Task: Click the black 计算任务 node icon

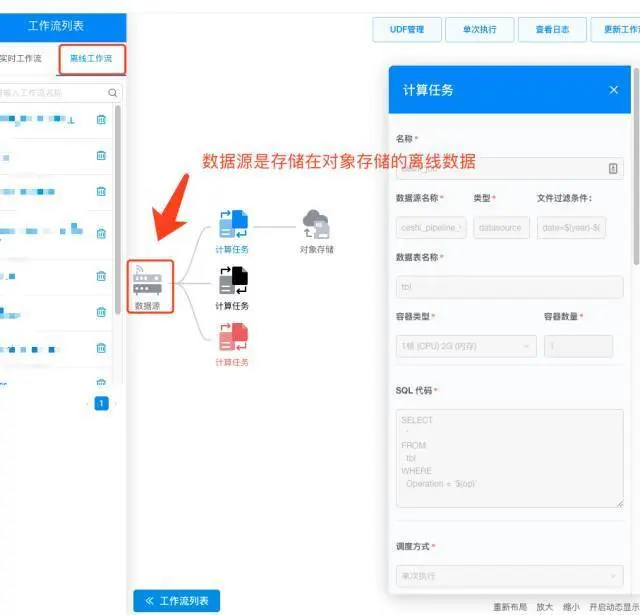Action: tap(233, 280)
